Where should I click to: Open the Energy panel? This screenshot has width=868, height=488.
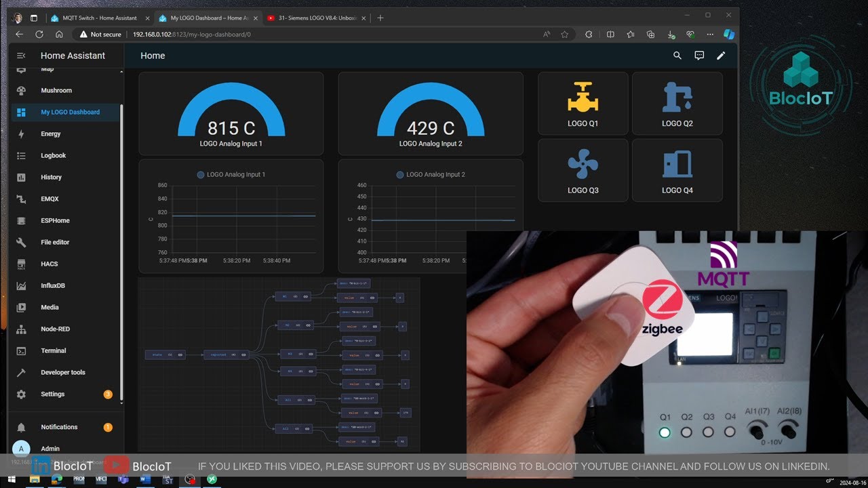[x=66, y=134]
